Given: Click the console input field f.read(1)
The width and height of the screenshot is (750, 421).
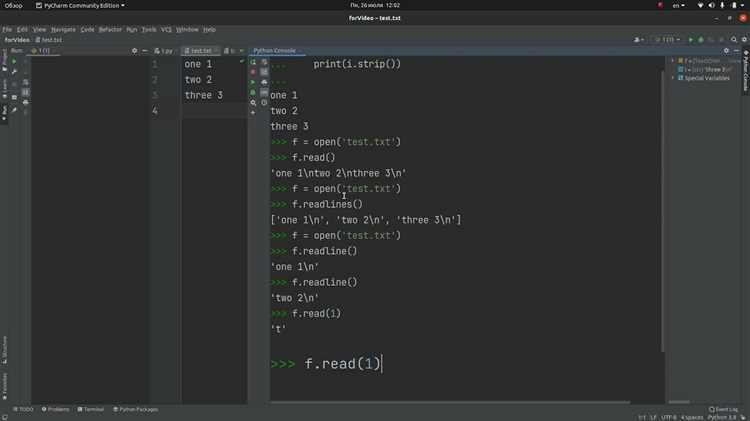Looking at the screenshot, I should (342, 364).
